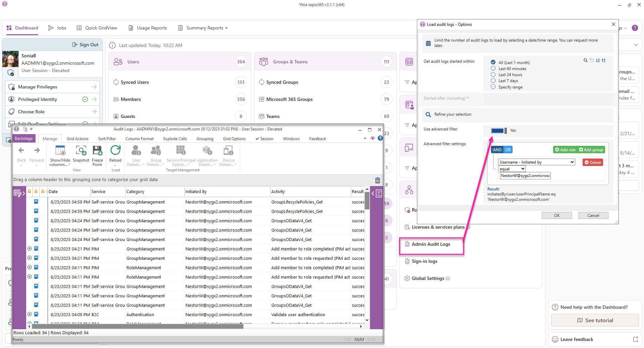The width and height of the screenshot is (644, 348).
Task: Select the Last 24 hours radio option
Action: [493, 74]
